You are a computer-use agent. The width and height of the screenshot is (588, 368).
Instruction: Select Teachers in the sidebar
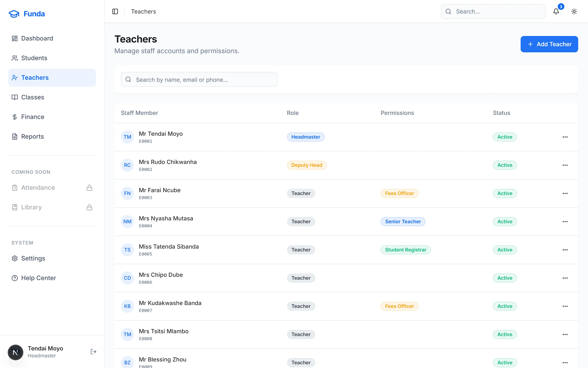coord(52,78)
